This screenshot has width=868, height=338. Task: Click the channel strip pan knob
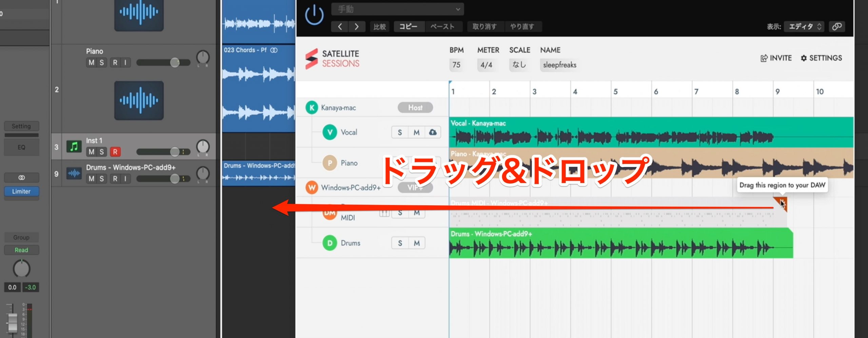tap(21, 269)
